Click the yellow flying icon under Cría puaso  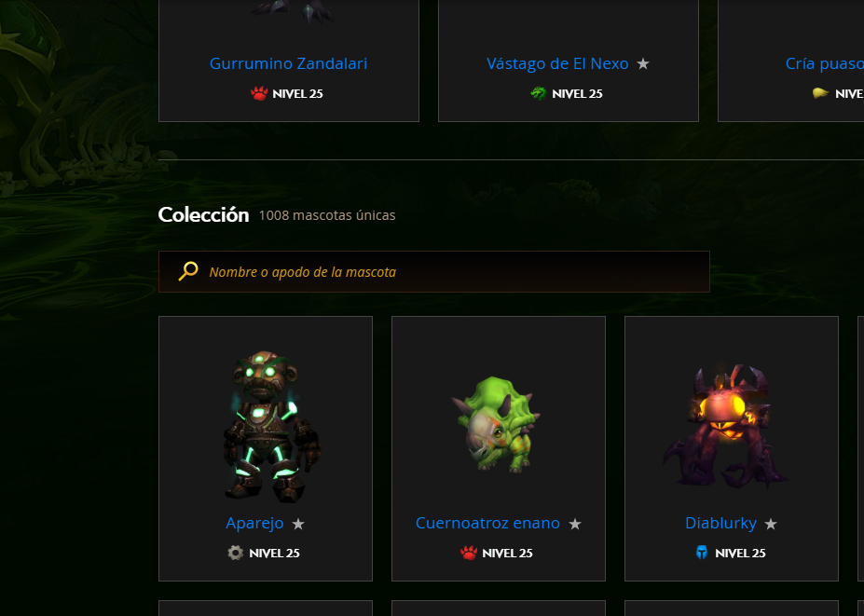point(820,93)
